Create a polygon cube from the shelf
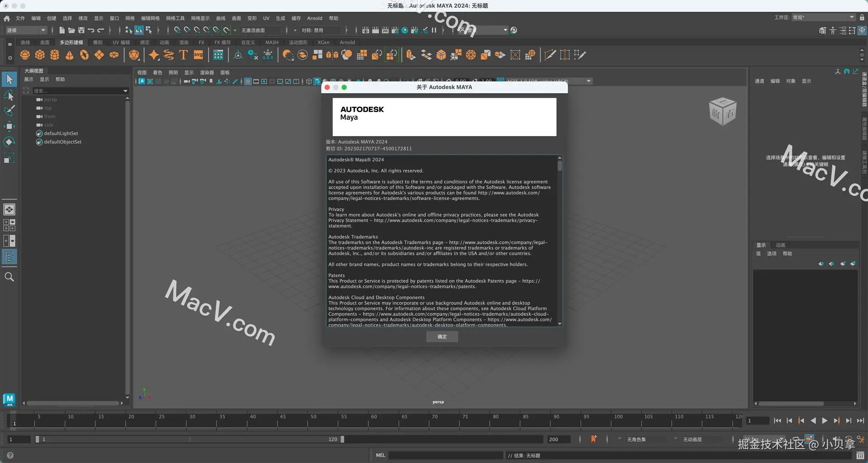Image resolution: width=868 pixels, height=463 pixels. [40, 55]
